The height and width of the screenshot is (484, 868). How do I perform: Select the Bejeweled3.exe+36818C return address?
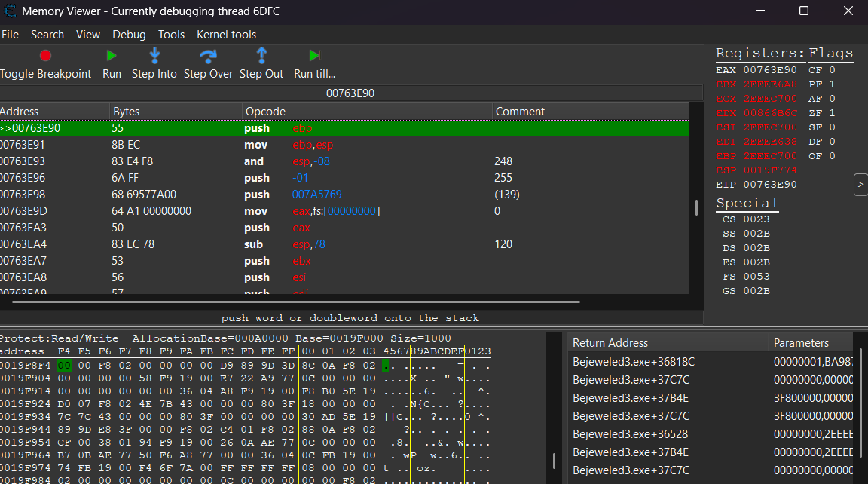pyautogui.click(x=634, y=361)
